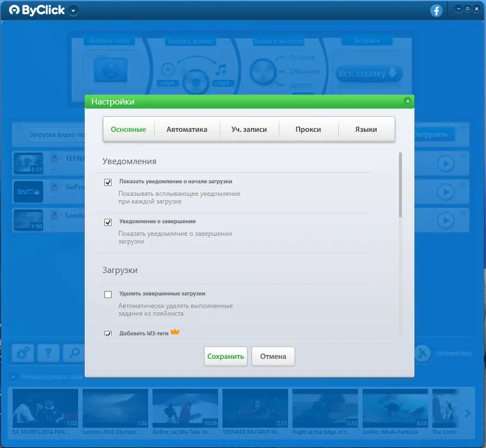
Task: Minimize the ByClick window
Action: [459, 9]
